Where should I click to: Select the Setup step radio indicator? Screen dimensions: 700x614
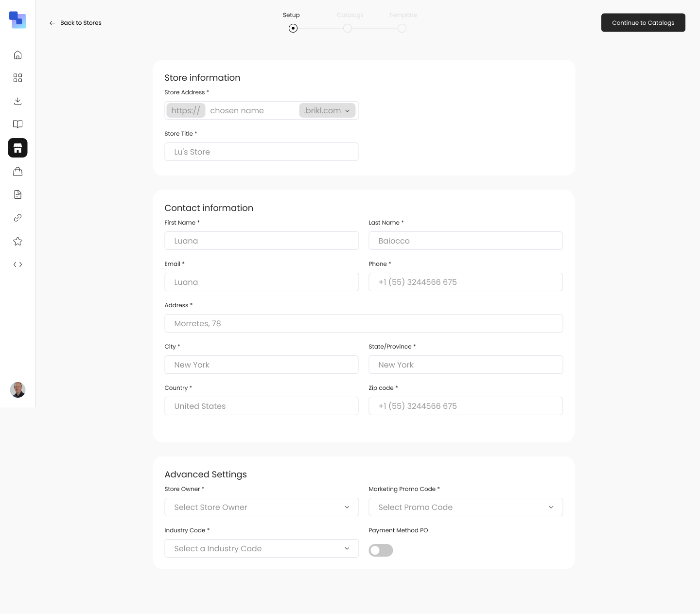(293, 28)
